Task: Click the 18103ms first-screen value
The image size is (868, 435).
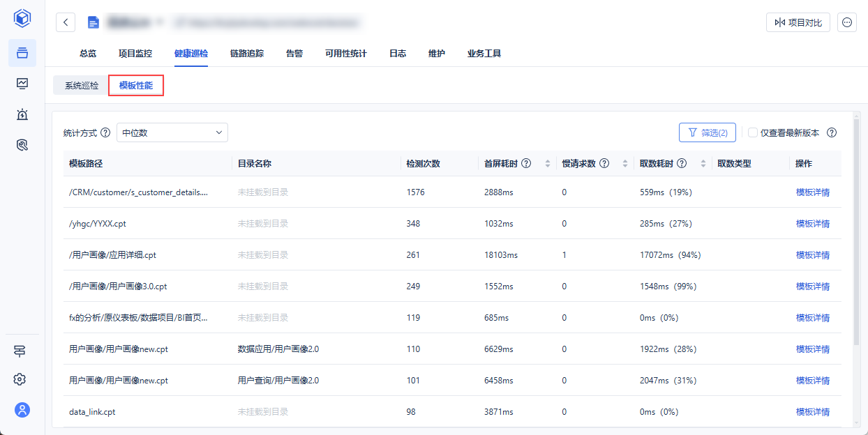Action: [x=501, y=255]
